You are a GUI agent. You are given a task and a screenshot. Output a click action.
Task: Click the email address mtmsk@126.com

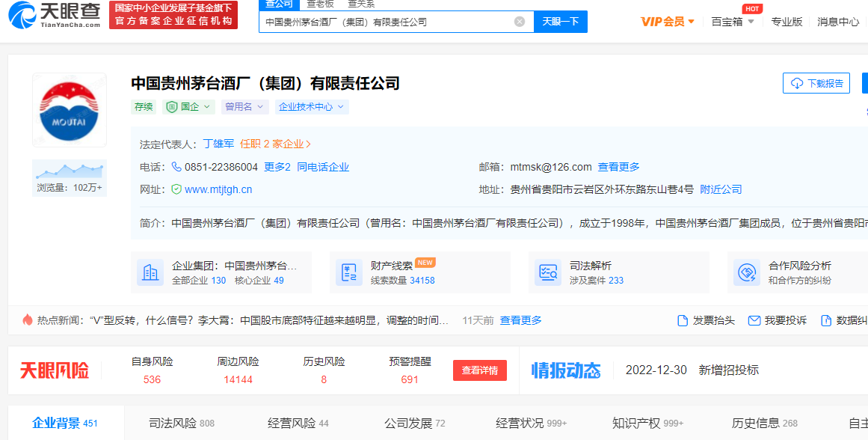pos(551,167)
